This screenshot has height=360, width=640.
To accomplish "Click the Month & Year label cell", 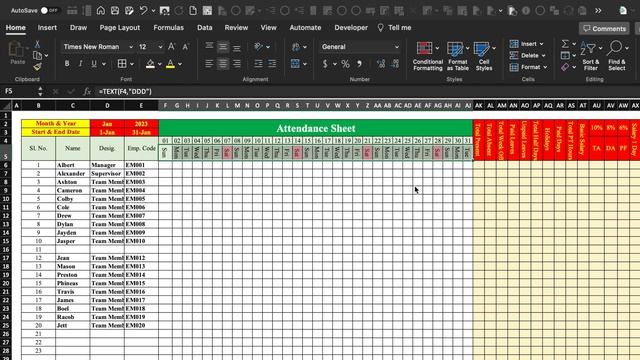I will point(56,123).
